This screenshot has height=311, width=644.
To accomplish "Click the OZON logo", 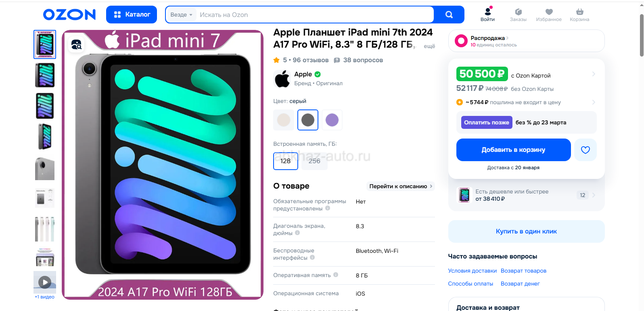I will 69,15.
